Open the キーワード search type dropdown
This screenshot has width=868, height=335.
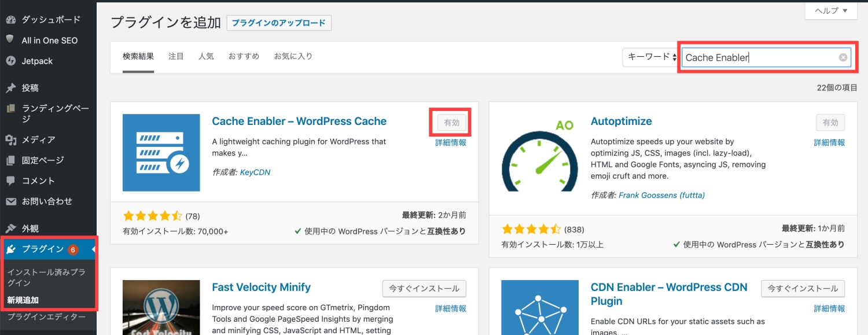[650, 57]
